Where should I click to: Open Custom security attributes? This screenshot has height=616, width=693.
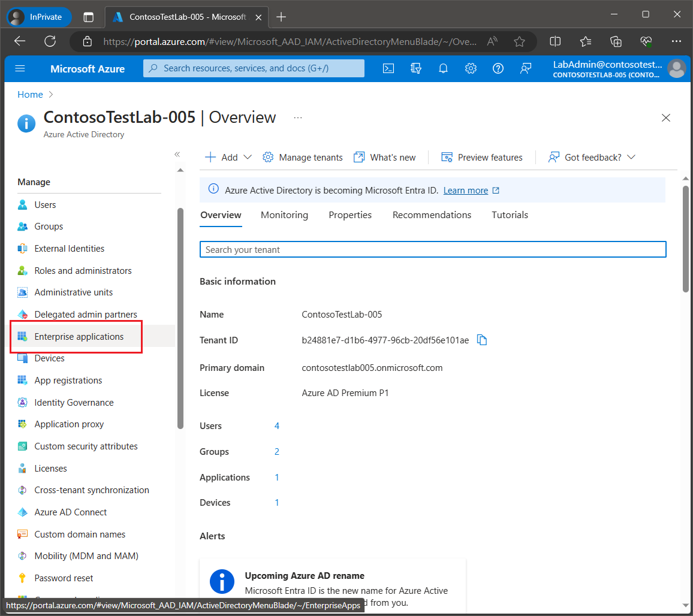coord(88,446)
